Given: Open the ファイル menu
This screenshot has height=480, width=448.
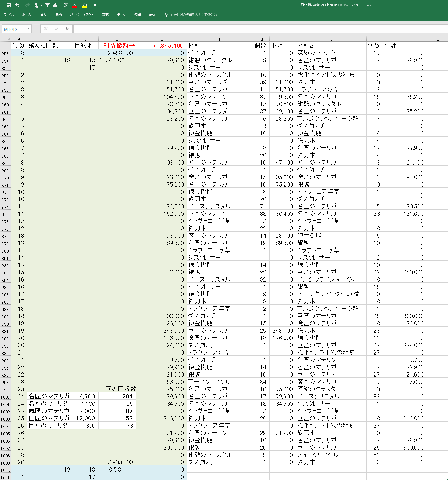Looking at the screenshot, I should coord(9,15).
